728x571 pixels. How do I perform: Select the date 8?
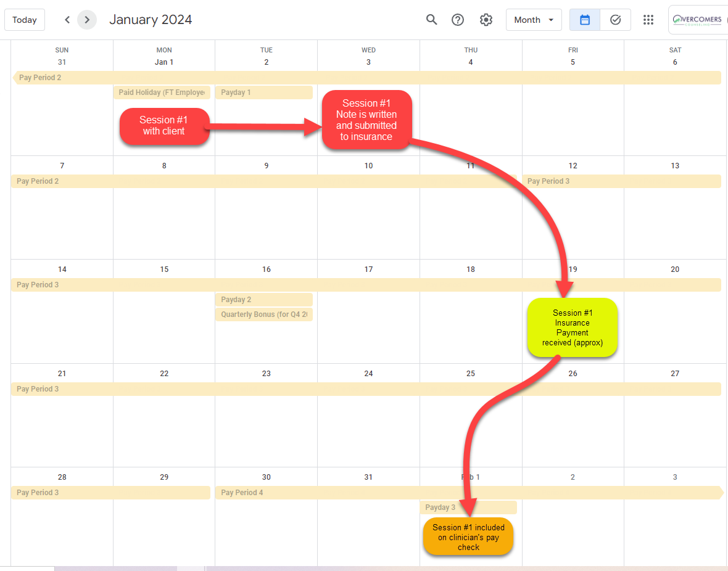(164, 166)
